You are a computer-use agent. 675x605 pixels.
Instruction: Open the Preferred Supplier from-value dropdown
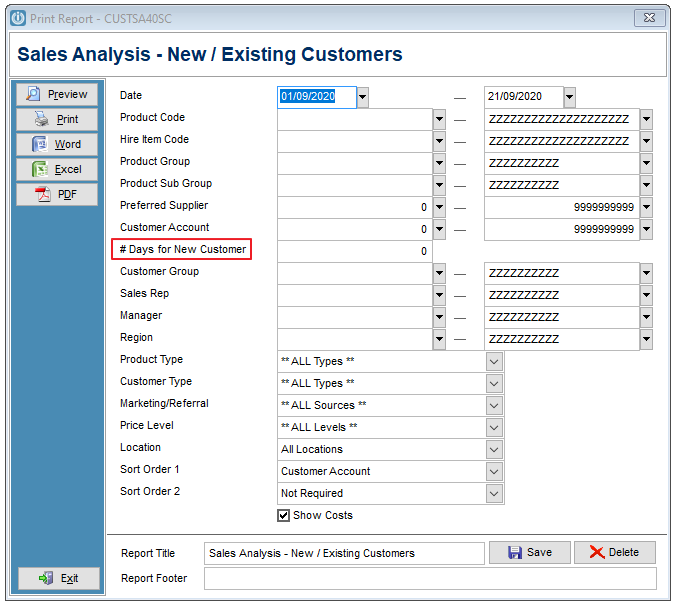439,208
